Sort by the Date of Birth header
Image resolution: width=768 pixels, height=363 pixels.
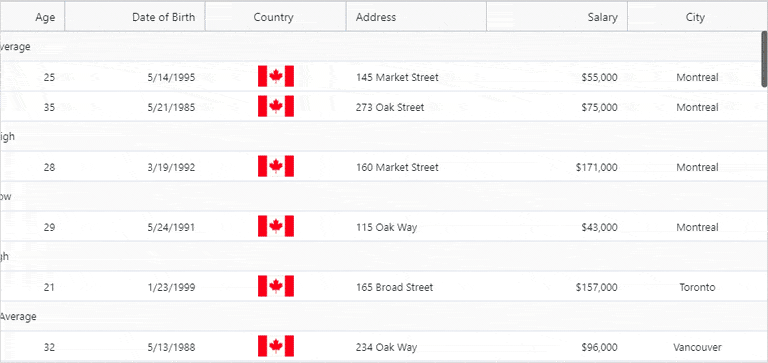[x=135, y=17]
